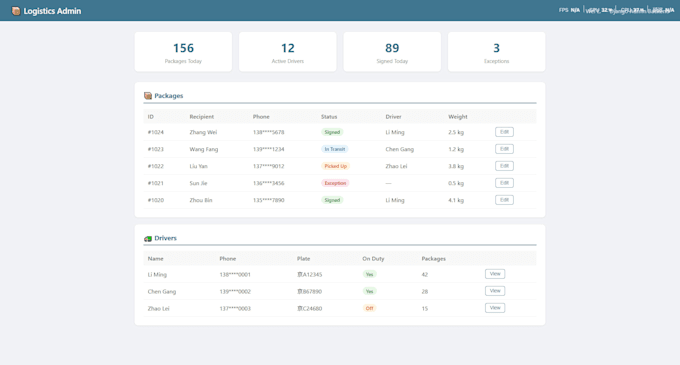Image resolution: width=680 pixels, height=365 pixels.
Task: Click the truck icon beside Drivers heading
Action: coord(148,238)
